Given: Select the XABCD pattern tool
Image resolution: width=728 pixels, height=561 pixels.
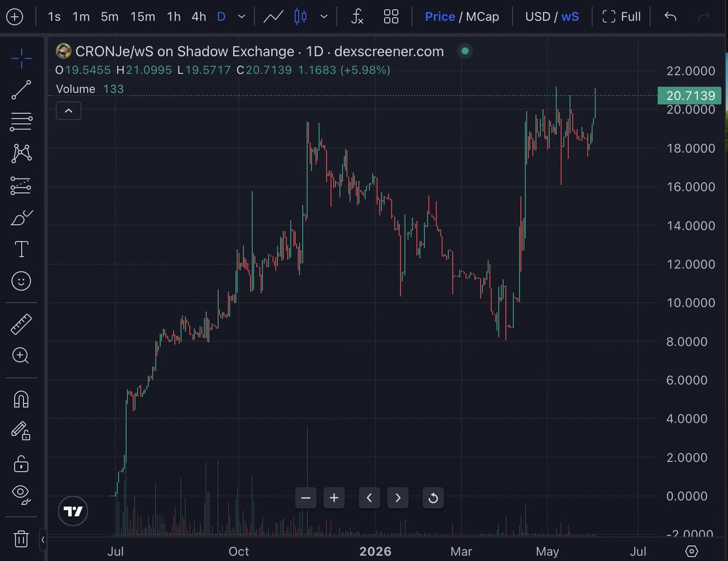Looking at the screenshot, I should point(21,153).
